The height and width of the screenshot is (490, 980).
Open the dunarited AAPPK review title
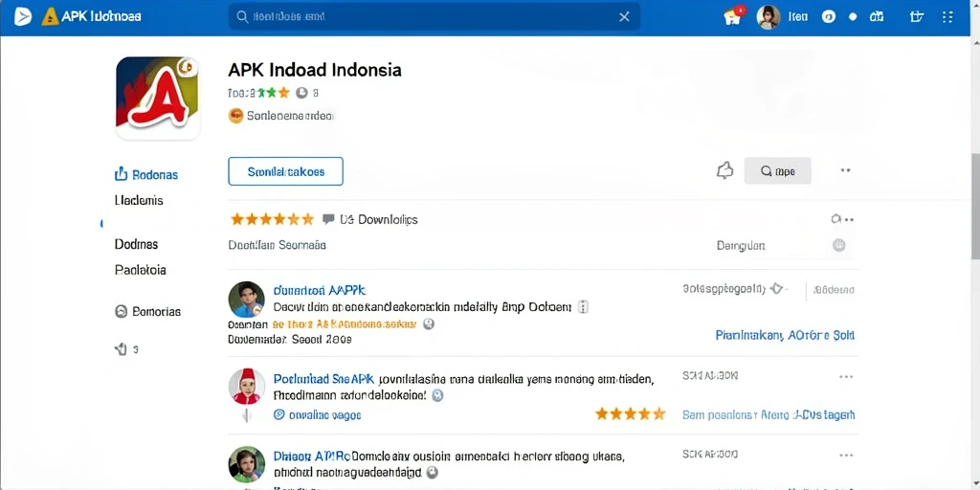320,291
